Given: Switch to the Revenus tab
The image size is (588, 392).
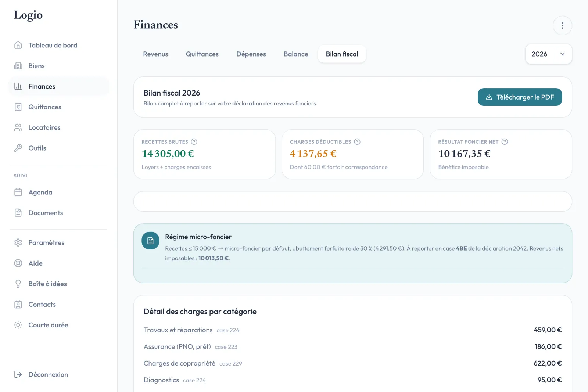Looking at the screenshot, I should tap(155, 54).
